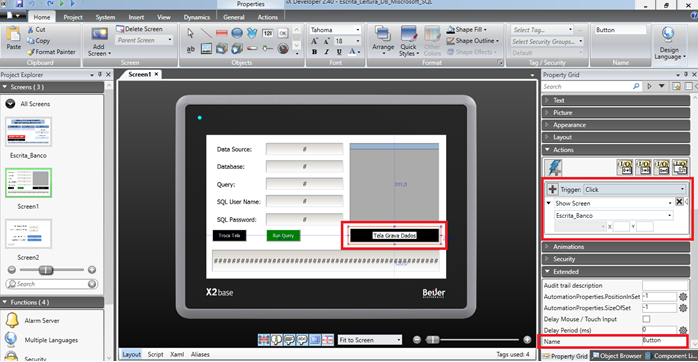Select the Escrita_Banco screen thumbnail

[28, 132]
